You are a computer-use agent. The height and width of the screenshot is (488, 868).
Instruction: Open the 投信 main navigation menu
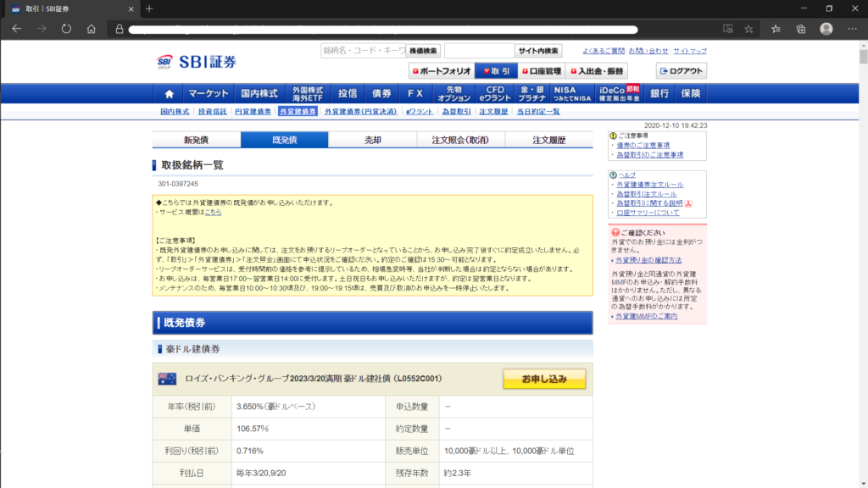348,93
